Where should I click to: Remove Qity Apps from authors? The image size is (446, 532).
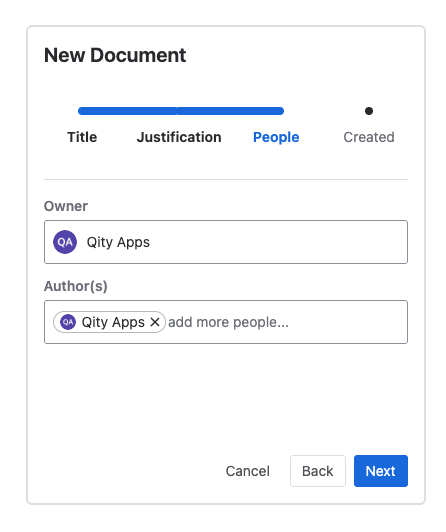155,322
